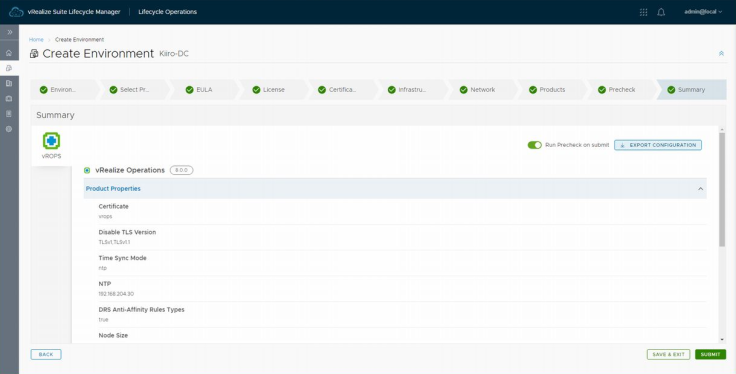This screenshot has height=374, width=736.
Task: Click the Certificate value vrops
Action: click(x=105, y=216)
